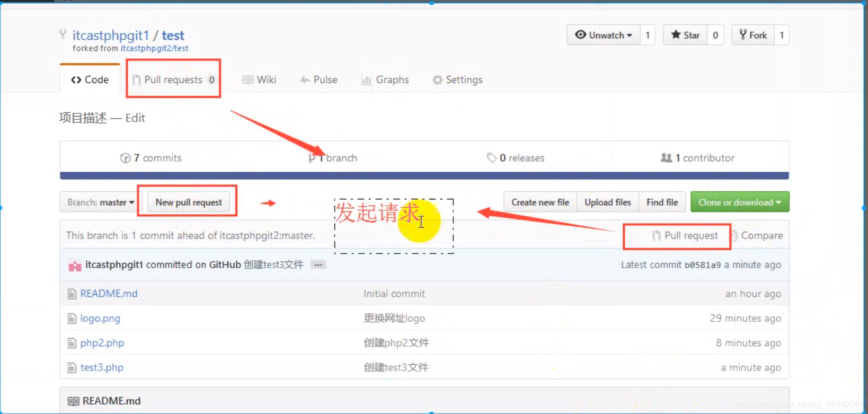Click the fork icon beside repository name

63,34
